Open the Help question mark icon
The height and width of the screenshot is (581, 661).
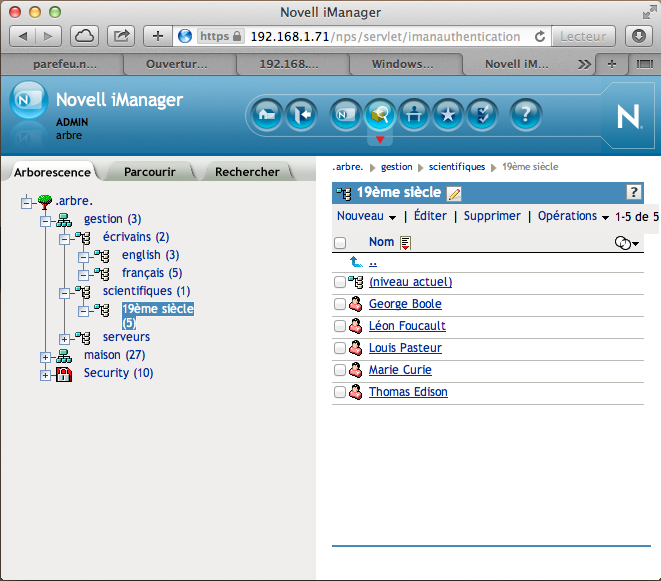click(525, 114)
